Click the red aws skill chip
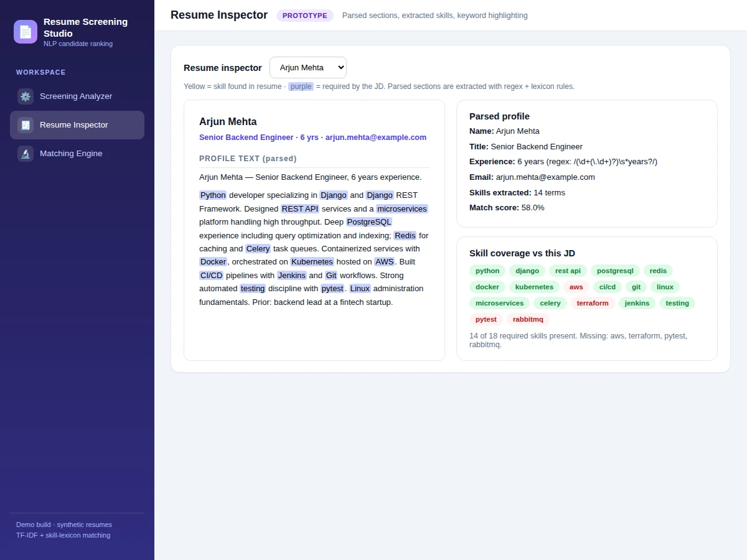This screenshot has height=560, width=747. 576,287
